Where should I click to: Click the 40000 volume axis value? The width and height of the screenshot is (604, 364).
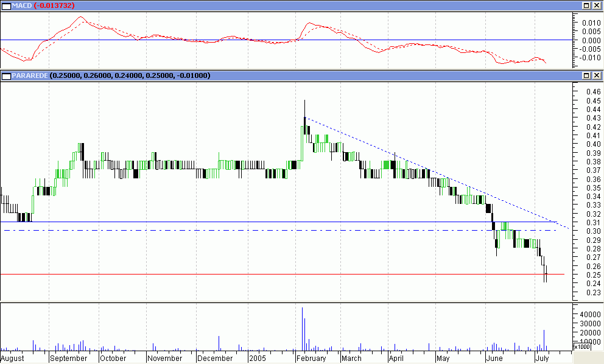tap(590, 315)
